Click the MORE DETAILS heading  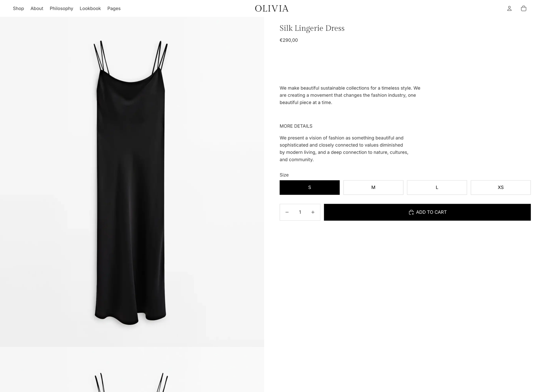pyautogui.click(x=296, y=126)
